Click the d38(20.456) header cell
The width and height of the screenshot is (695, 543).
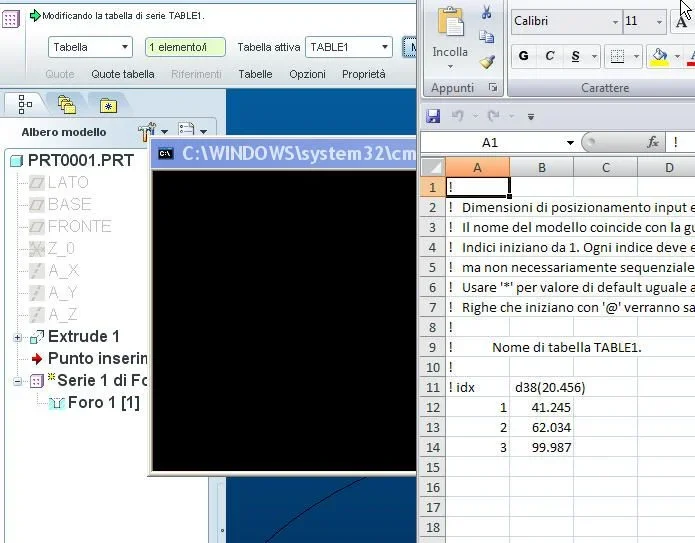(x=542, y=387)
